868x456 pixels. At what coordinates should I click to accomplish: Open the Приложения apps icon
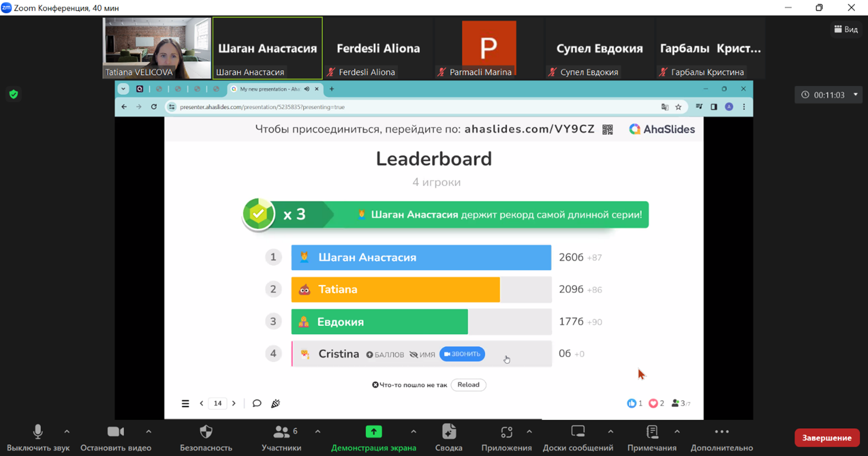(506, 432)
